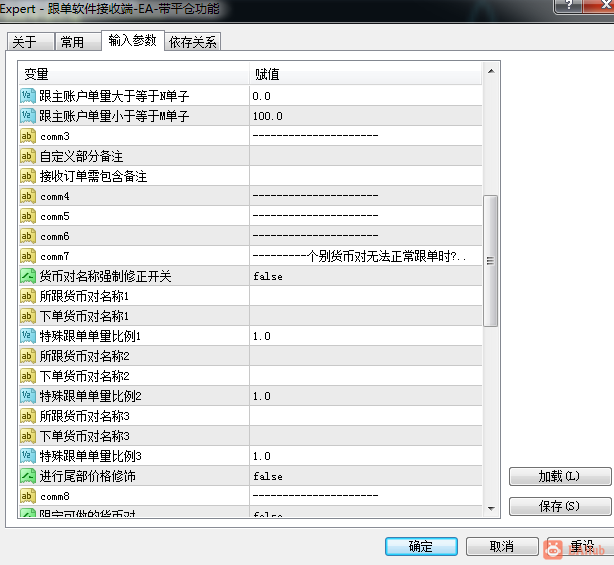Select the variable name 进行尾部价格修饰
614x565 pixels.
pyautogui.click(x=87, y=476)
